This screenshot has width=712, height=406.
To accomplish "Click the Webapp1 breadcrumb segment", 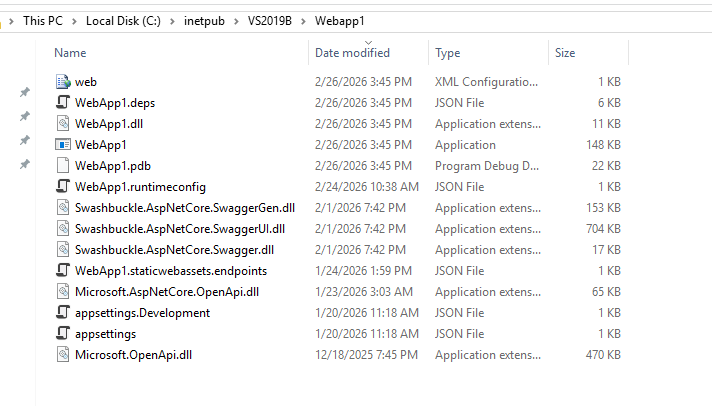I will [340, 21].
